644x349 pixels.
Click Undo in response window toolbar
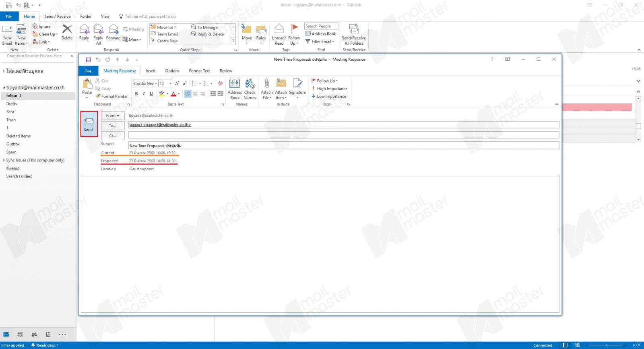(x=98, y=60)
